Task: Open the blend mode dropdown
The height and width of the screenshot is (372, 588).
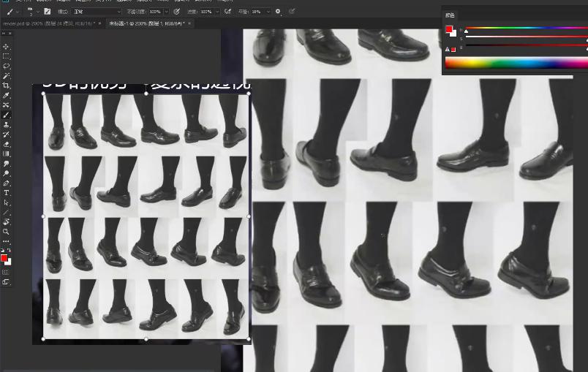Action: pos(97,12)
